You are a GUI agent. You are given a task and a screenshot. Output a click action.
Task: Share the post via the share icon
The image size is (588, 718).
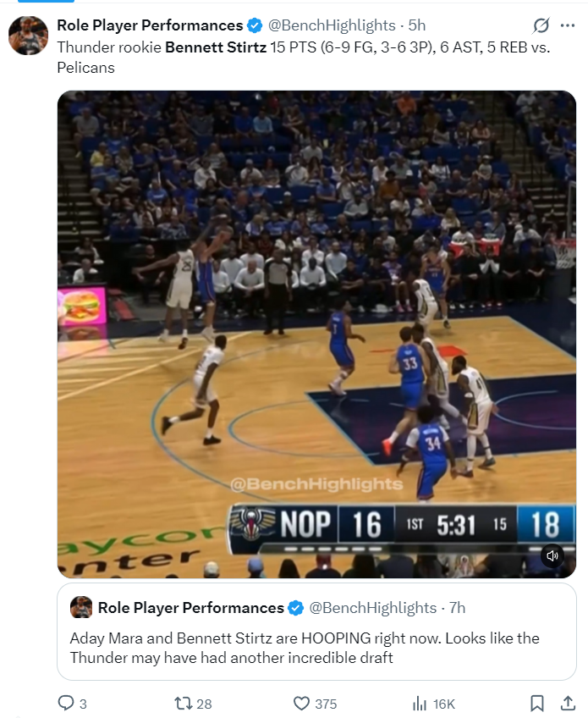[x=568, y=703]
